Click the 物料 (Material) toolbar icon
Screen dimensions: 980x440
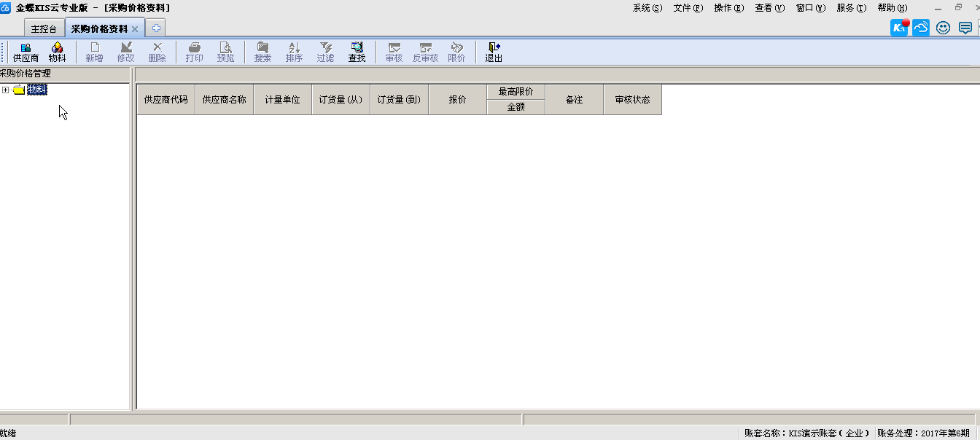(x=57, y=52)
